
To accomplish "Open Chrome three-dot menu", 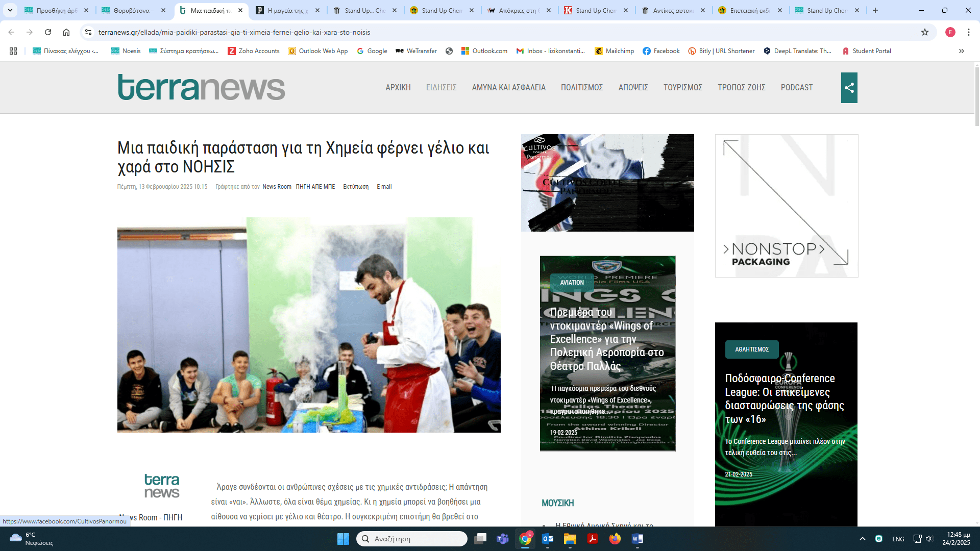I will (x=968, y=32).
